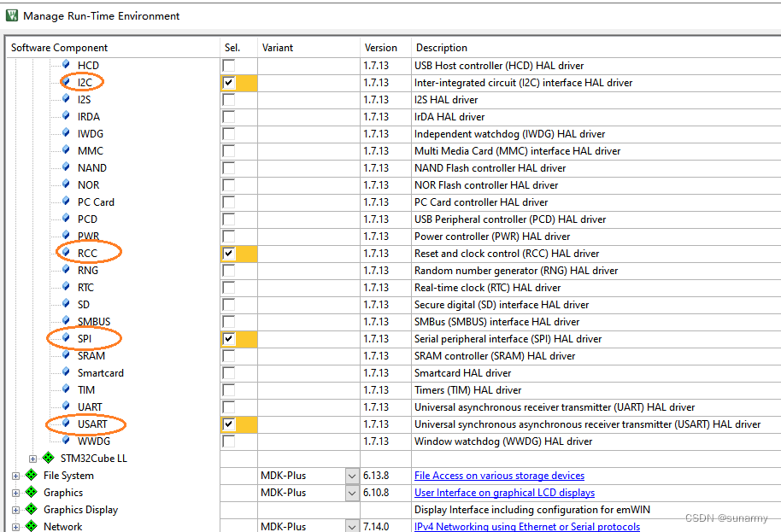Image resolution: width=781 pixels, height=532 pixels.
Task: Click the blue diamond icon beside IWDG
Action: (x=66, y=133)
